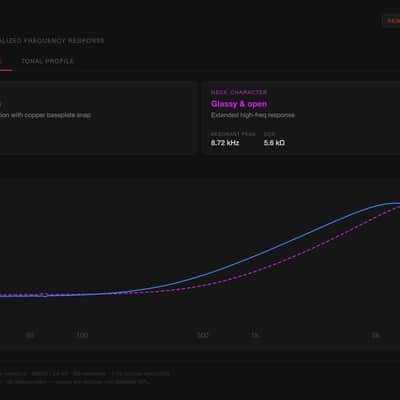Screen dimensions: 400x400
Task: Select the 5.6 kΩ DCR value
Action: 274,143
